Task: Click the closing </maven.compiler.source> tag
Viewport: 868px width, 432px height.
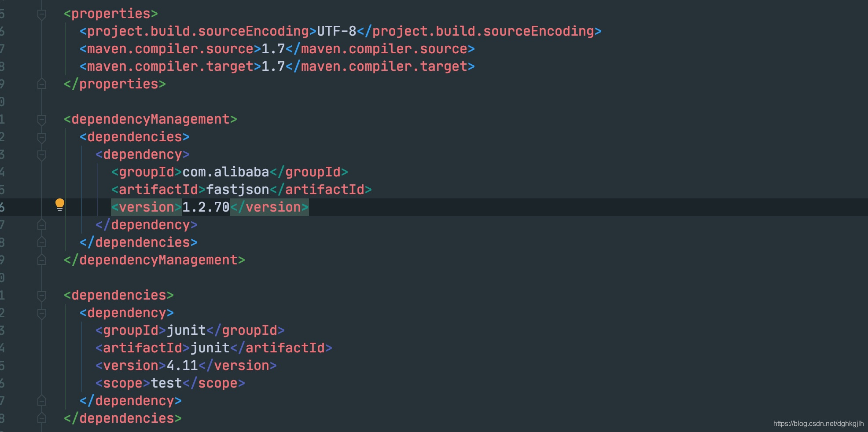Action: [380, 49]
